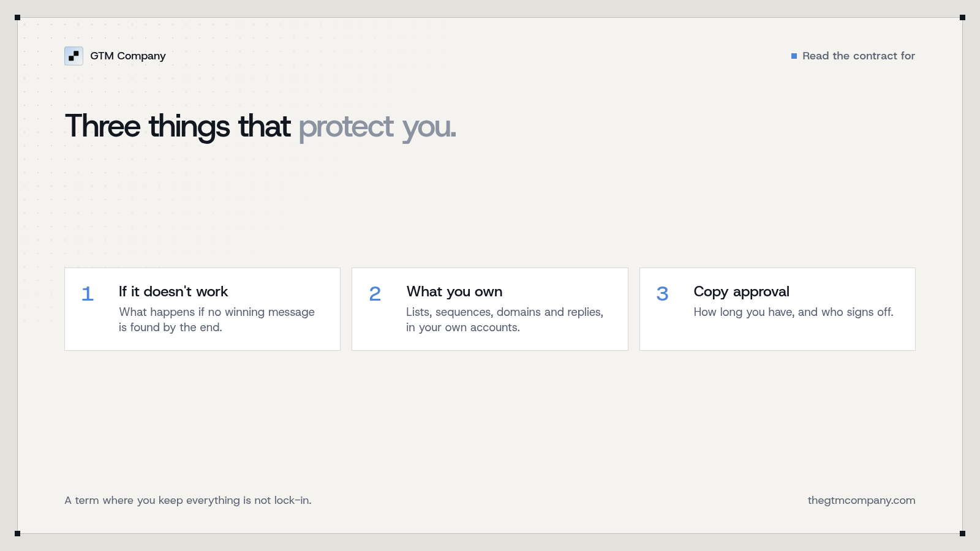980x551 pixels.
Task: Click the number 1 on the first card
Action: coord(88,294)
